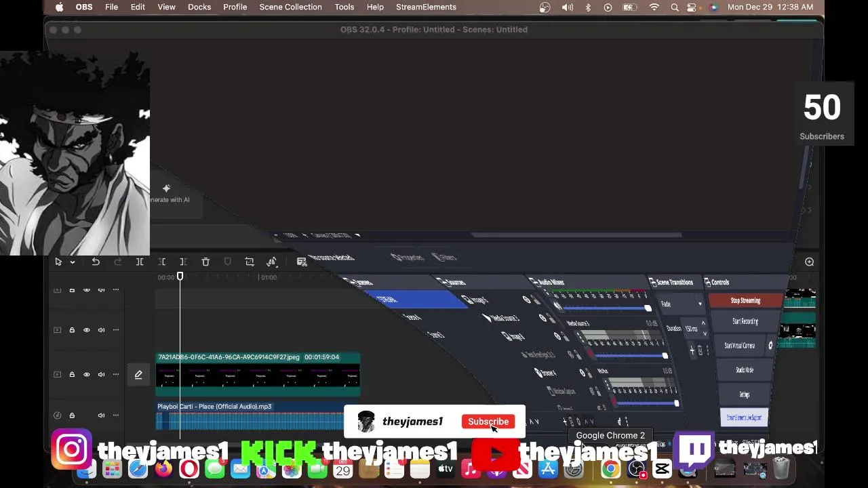
Task: Mute the second timeline track
Action: 101,330
